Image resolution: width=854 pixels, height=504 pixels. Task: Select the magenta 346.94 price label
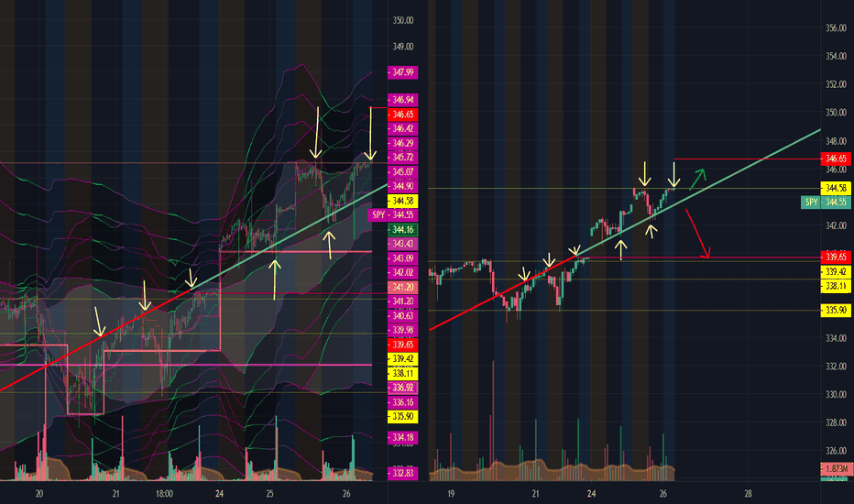pos(402,100)
